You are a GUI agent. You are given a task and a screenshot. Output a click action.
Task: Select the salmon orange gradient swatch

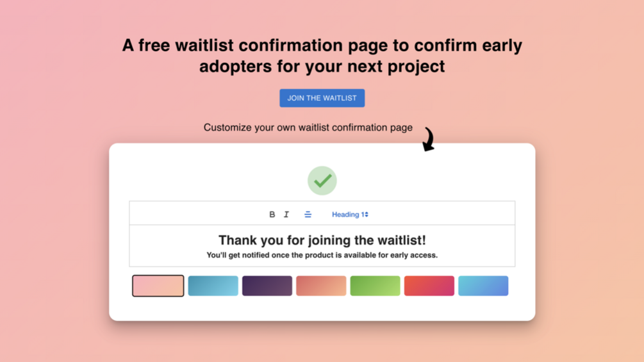click(321, 286)
